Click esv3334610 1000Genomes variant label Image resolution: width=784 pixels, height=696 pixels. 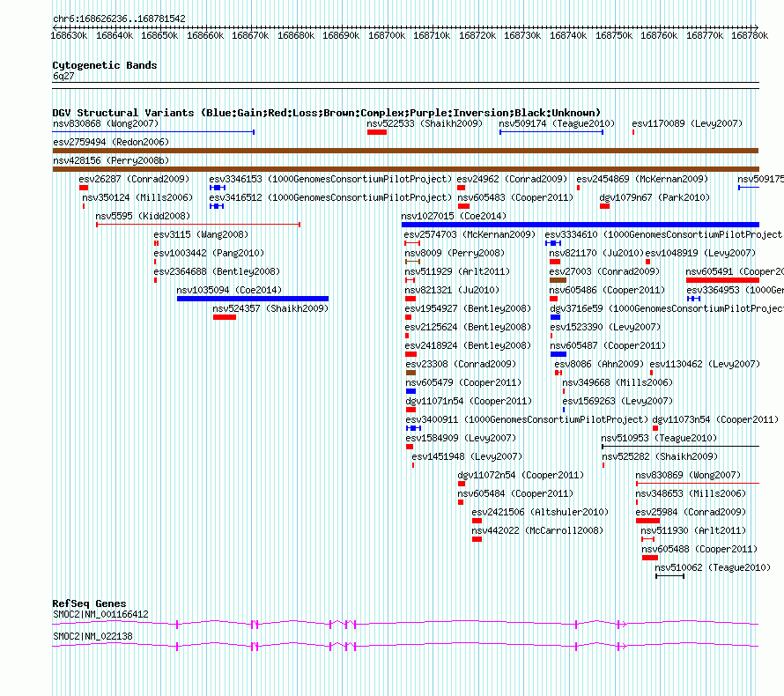pyautogui.click(x=663, y=234)
